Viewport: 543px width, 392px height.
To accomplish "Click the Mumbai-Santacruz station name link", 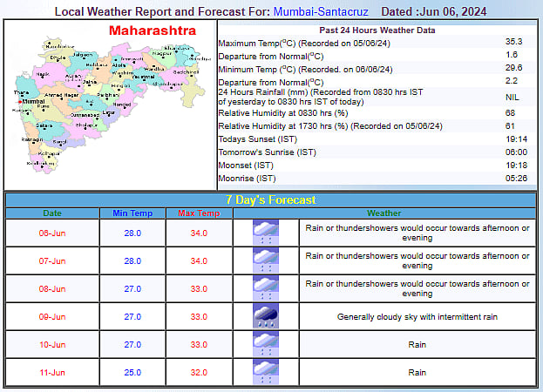I will [322, 11].
